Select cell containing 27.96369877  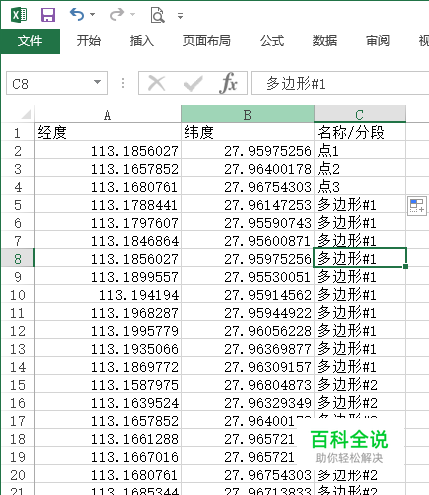[x=248, y=349]
